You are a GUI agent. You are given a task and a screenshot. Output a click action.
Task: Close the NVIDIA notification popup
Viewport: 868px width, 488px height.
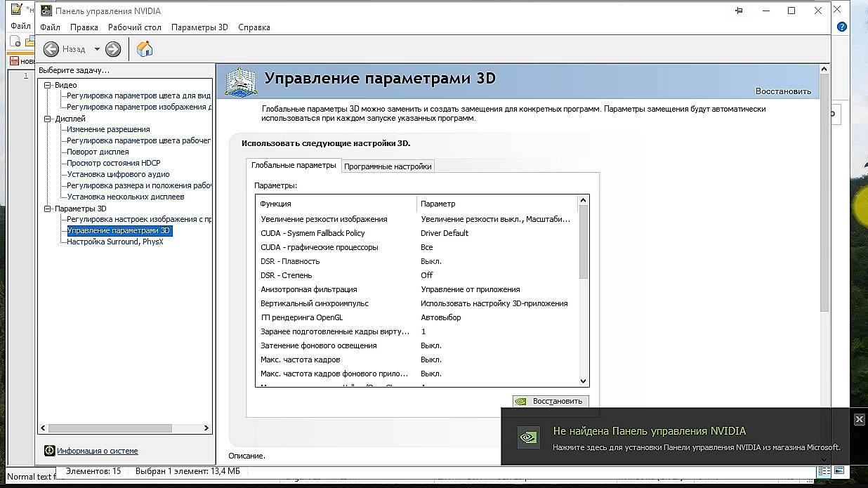point(859,419)
